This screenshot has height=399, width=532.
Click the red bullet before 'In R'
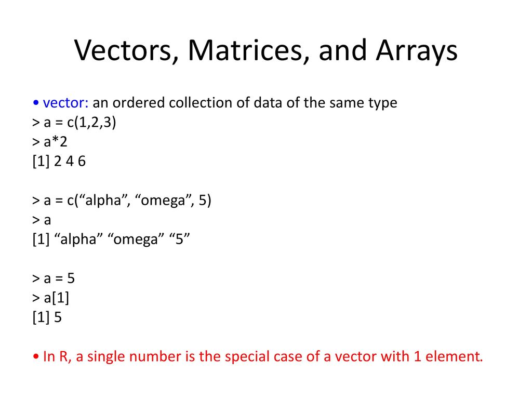[x=36, y=356]
